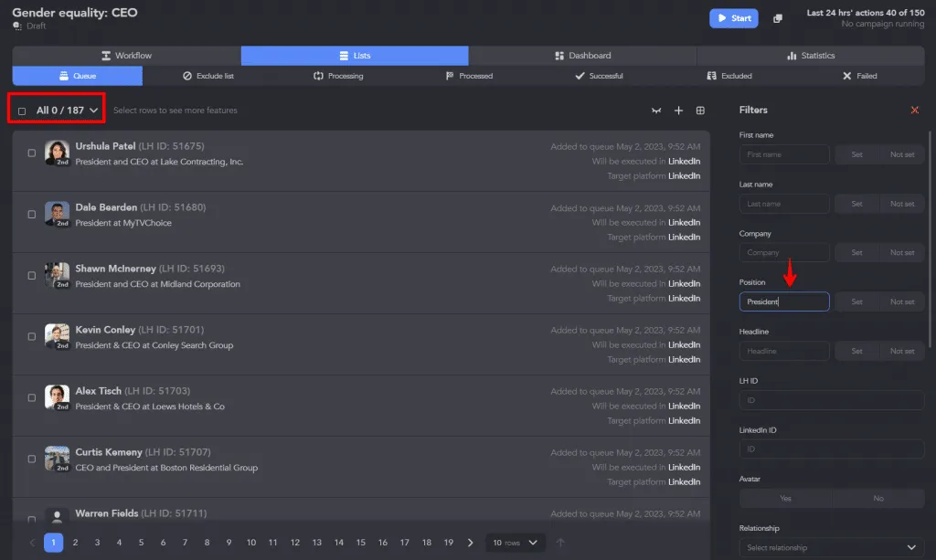Click Set for the Last name filter
Screen dimensions: 936x560
[x=856, y=204]
